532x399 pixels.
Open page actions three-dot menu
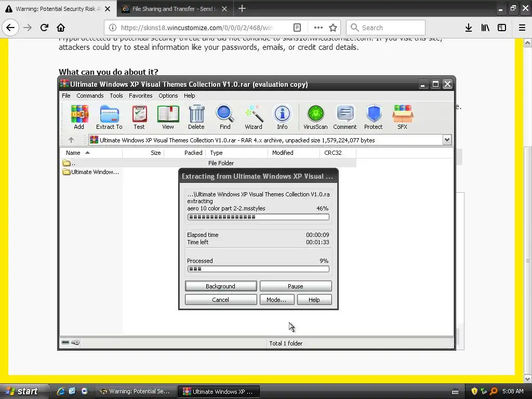point(318,28)
